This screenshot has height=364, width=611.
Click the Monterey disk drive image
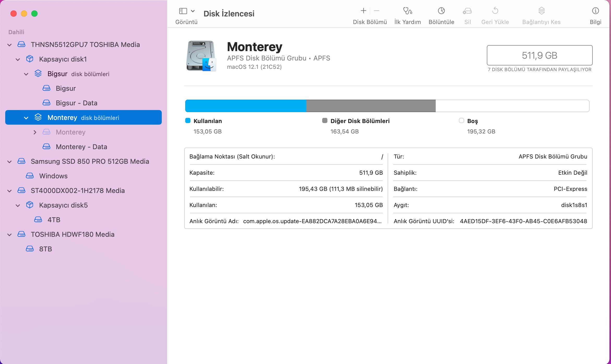coord(201,56)
